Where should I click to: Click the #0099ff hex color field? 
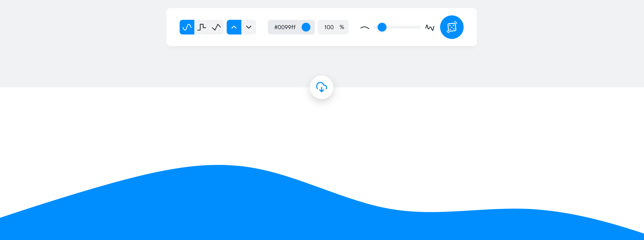[x=285, y=27]
